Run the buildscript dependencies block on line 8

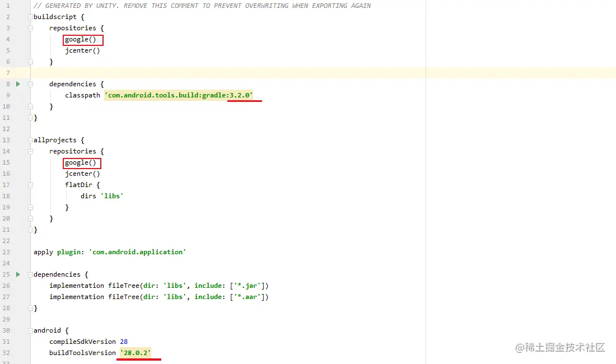click(x=18, y=84)
